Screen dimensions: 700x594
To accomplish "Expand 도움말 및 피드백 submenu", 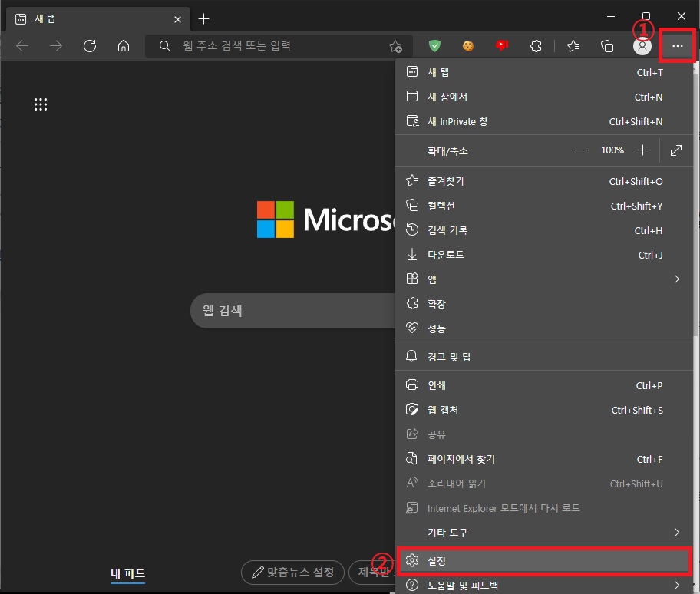I will click(543, 585).
